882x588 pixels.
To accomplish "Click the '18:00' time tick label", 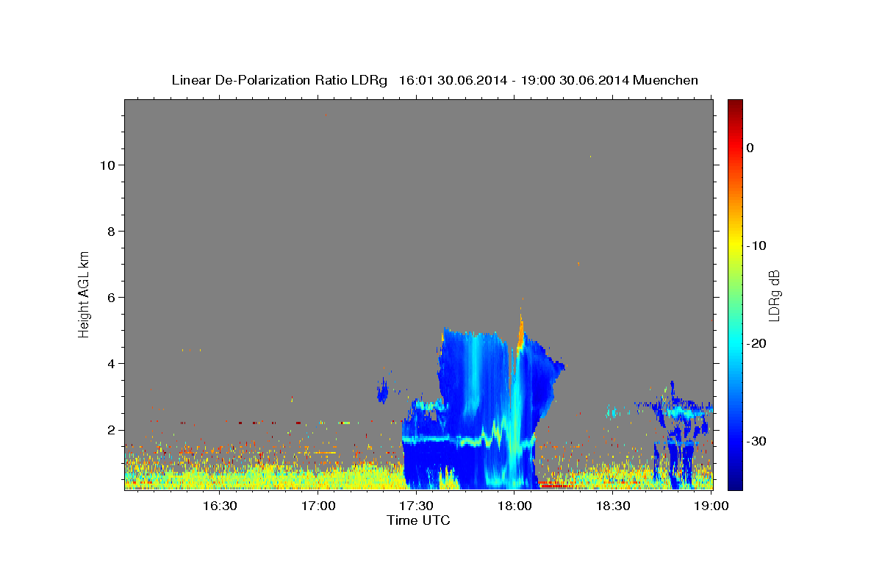I will coord(515,506).
